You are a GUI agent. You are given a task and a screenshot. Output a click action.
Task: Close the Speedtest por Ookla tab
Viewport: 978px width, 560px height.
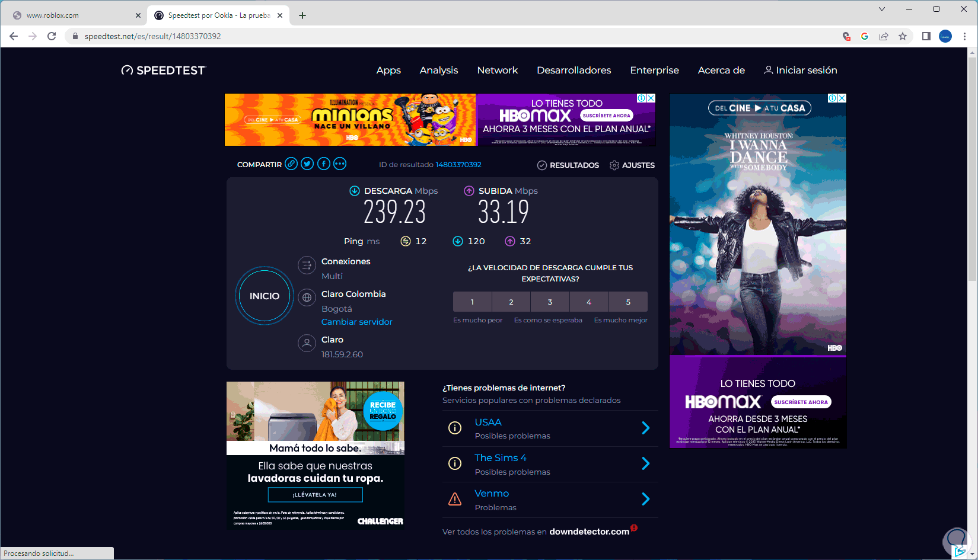(x=280, y=15)
